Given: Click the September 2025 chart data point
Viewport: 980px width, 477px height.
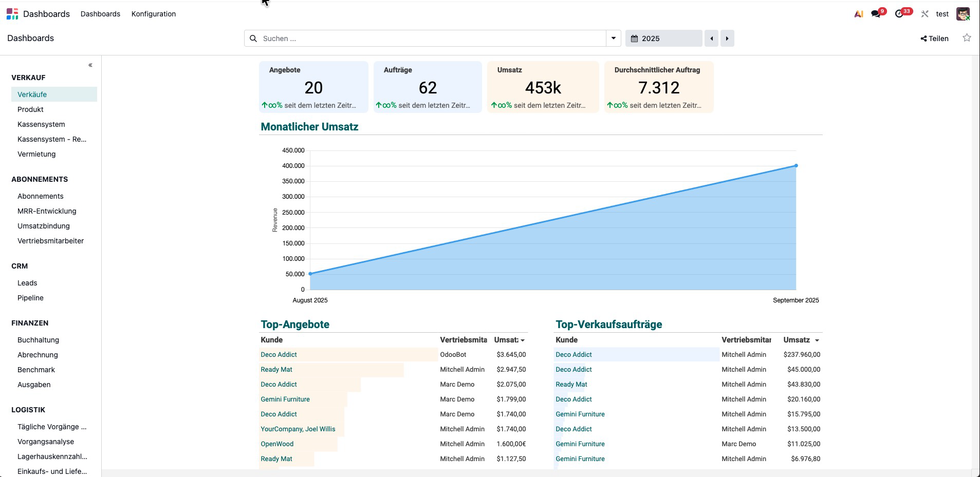Looking at the screenshot, I should pyautogui.click(x=796, y=166).
